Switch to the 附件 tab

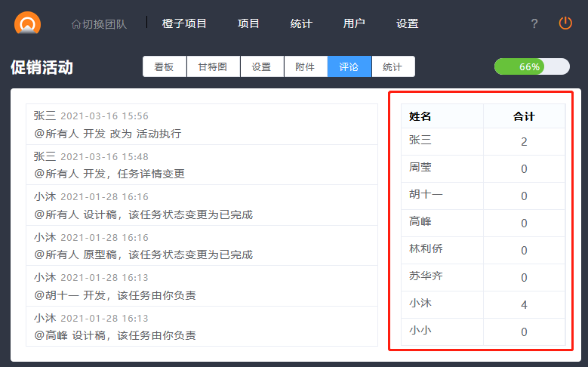(x=305, y=66)
